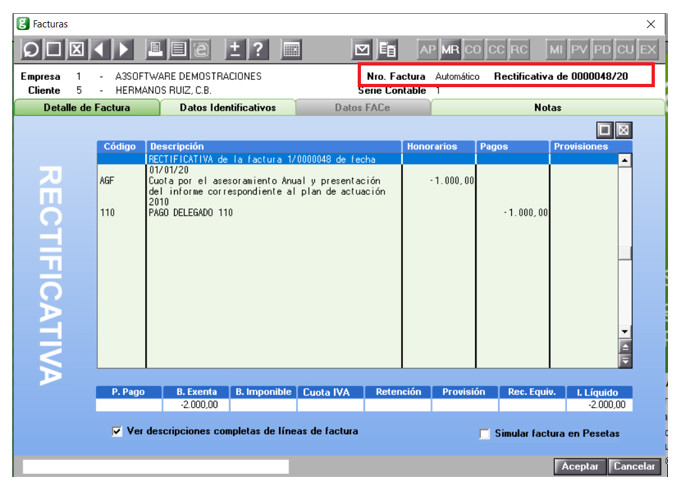Screen dimensions: 676x482
Task: Close the Facturas window
Action: coord(651,24)
